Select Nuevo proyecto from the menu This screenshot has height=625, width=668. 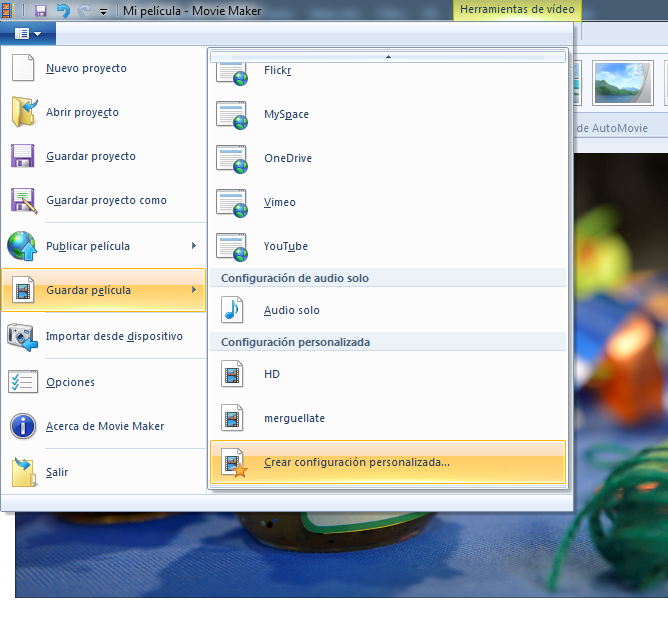coord(86,69)
